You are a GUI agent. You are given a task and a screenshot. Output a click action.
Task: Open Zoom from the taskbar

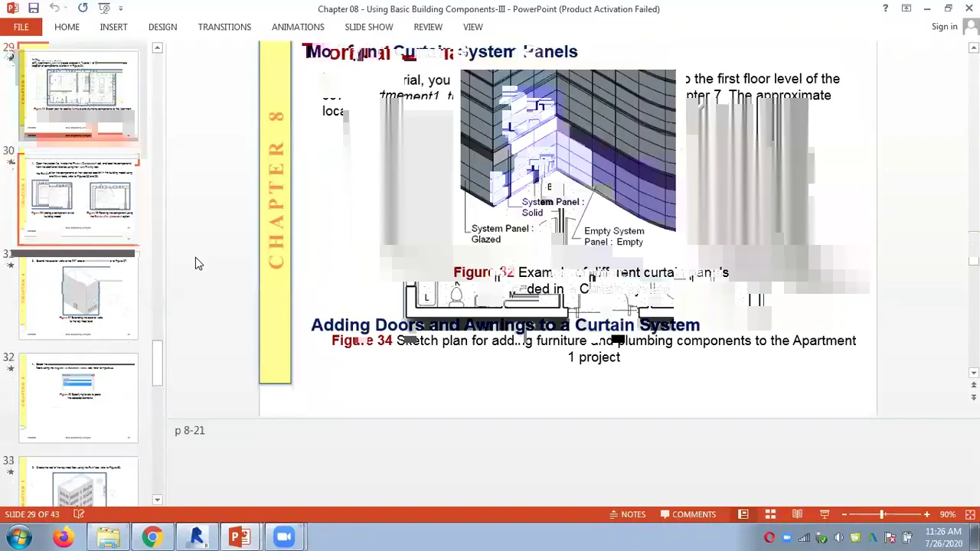pyautogui.click(x=284, y=537)
